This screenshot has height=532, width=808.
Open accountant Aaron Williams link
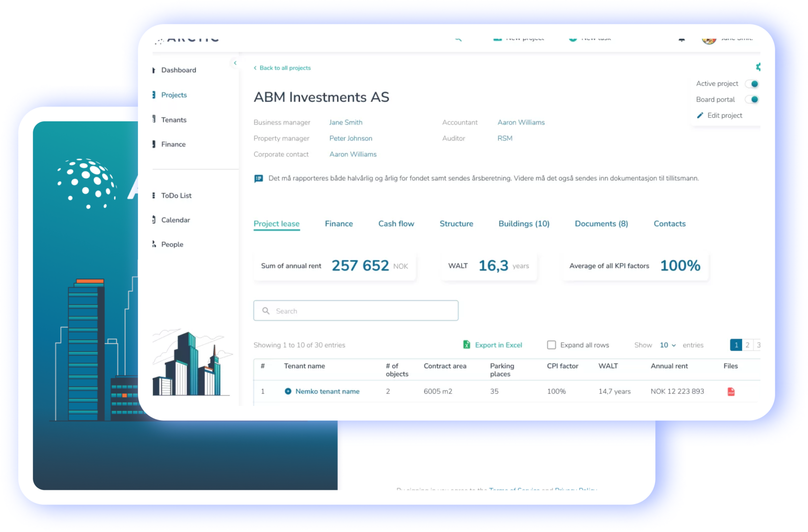pos(521,123)
